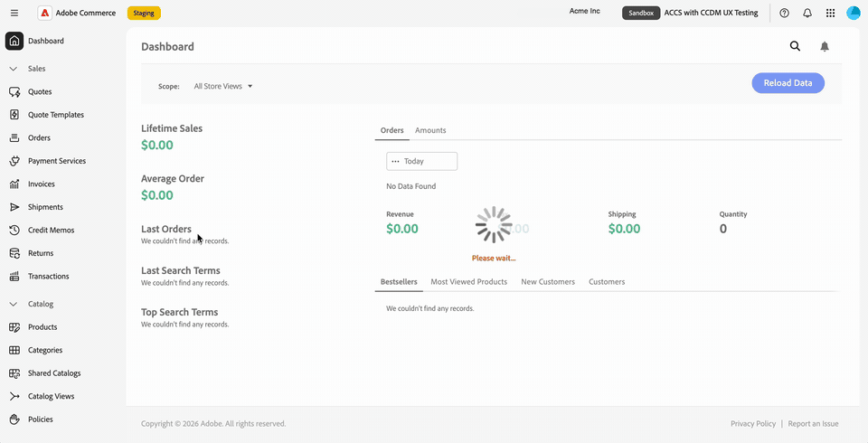Select the Customers tab
This screenshot has height=443, width=868.
607,282
